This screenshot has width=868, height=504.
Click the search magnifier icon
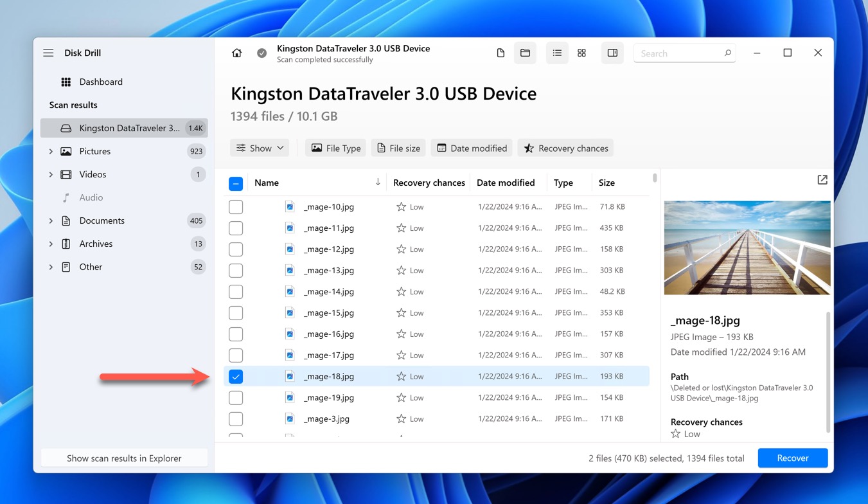728,53
